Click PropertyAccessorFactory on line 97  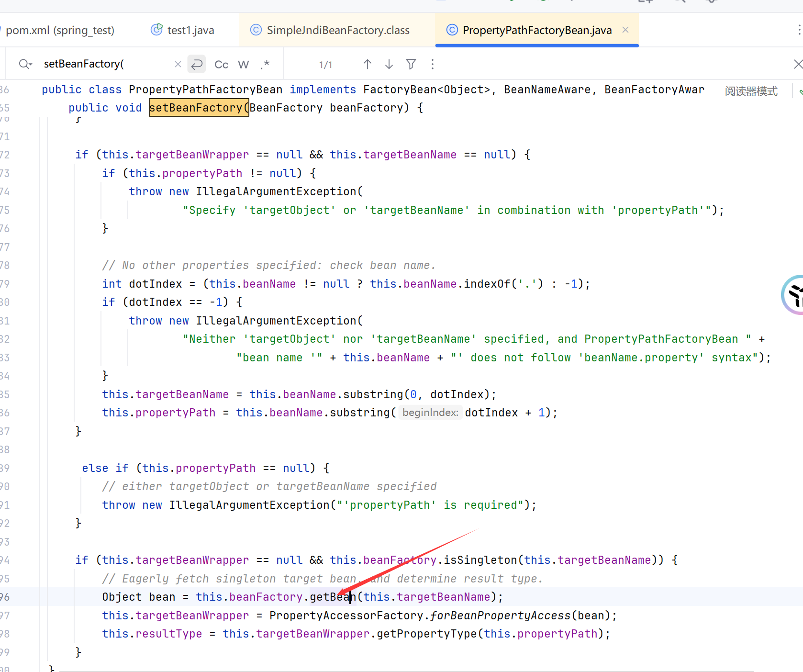coord(346,616)
